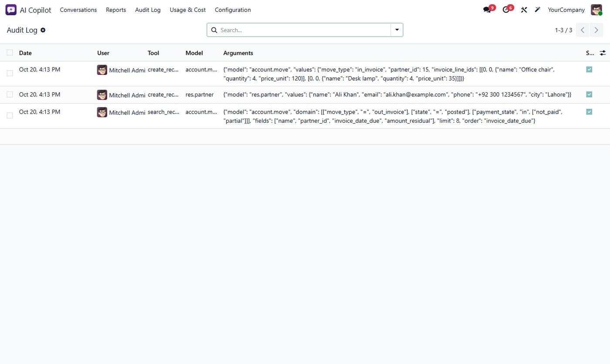Screen dimensions: 610x364
Task: Toggle the select-all checkbox in the header
Action: point(10,53)
